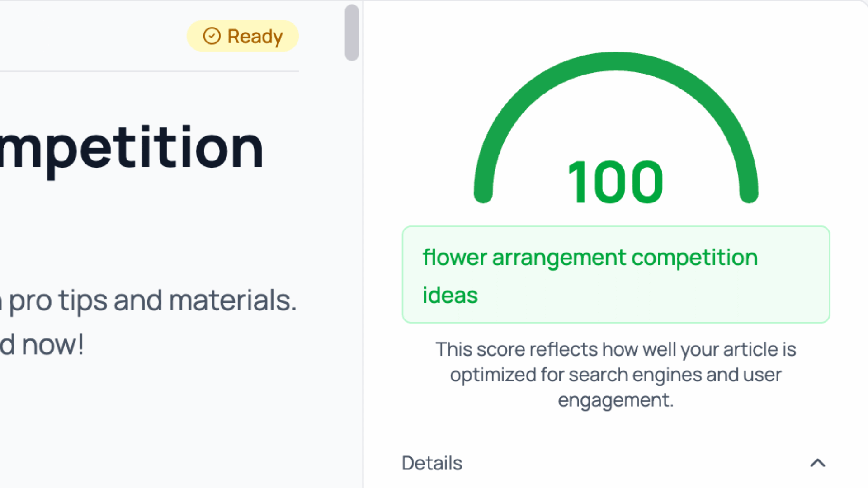Collapse the Details section using the chevron
Viewport: 868px width, 488px height.
(817, 463)
